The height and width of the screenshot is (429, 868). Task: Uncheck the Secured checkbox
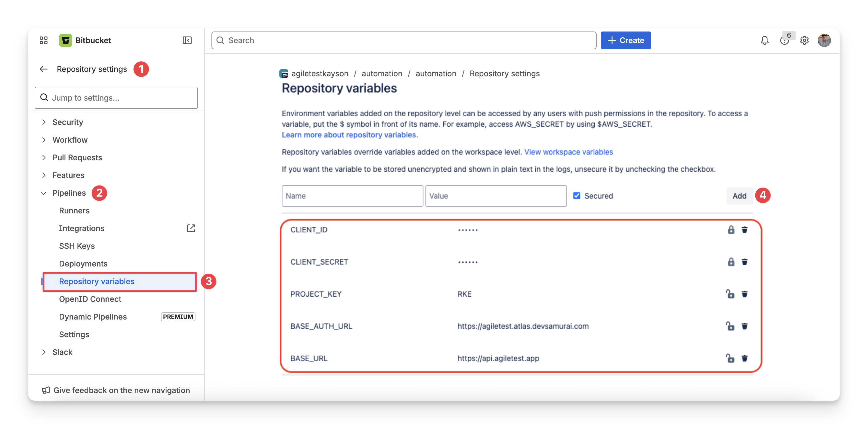tap(576, 196)
